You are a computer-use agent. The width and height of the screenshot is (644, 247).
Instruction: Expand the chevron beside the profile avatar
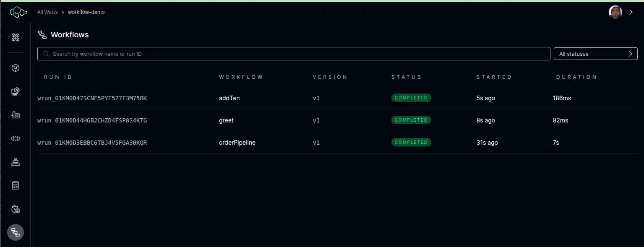631,12
